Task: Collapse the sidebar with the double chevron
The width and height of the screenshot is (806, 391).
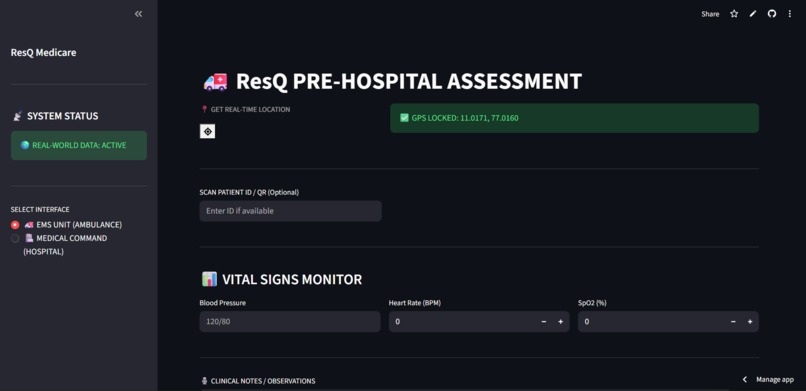Action: [138, 14]
